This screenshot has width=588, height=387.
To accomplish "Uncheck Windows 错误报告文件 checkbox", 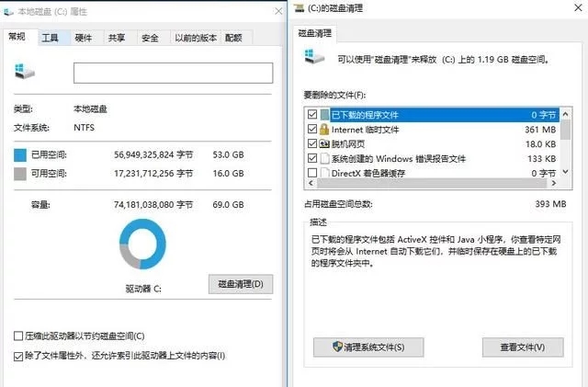I will tap(312, 158).
